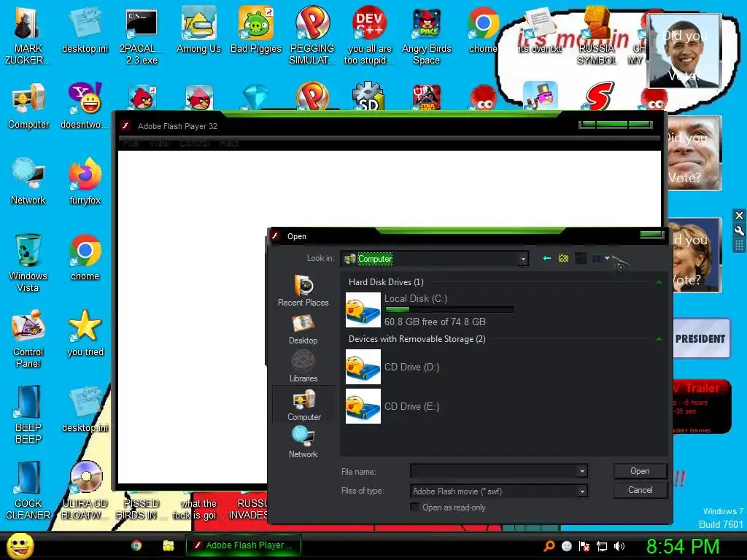Select the Among Us desktop icon
This screenshot has width=747, height=560.
click(x=198, y=31)
